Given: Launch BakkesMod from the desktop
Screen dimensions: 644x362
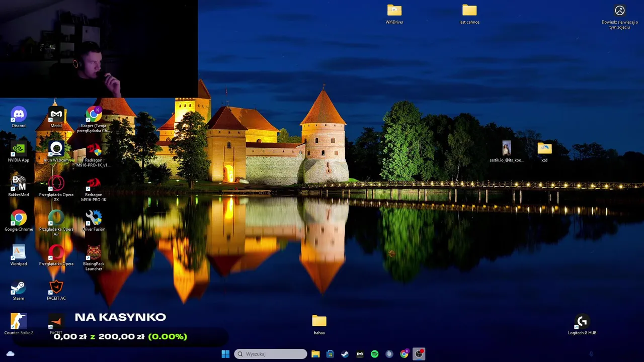Looking at the screenshot, I should 19,187.
